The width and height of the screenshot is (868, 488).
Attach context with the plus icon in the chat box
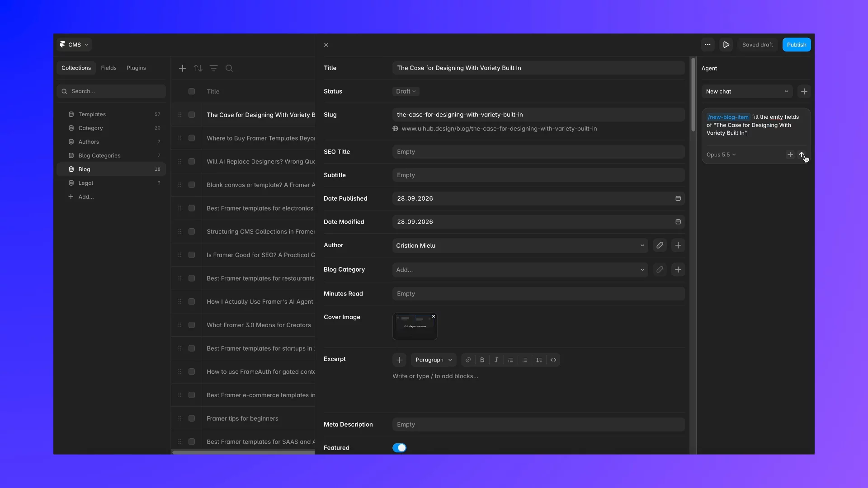[x=790, y=155]
